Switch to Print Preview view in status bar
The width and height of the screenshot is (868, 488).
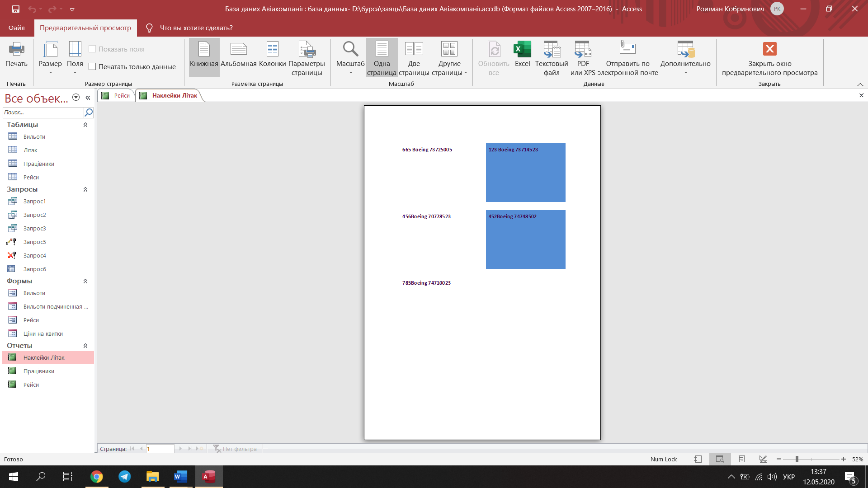tap(720, 459)
